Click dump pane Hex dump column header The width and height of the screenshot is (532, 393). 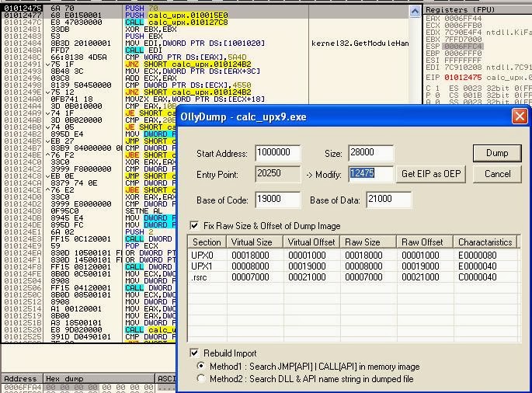click(x=99, y=379)
